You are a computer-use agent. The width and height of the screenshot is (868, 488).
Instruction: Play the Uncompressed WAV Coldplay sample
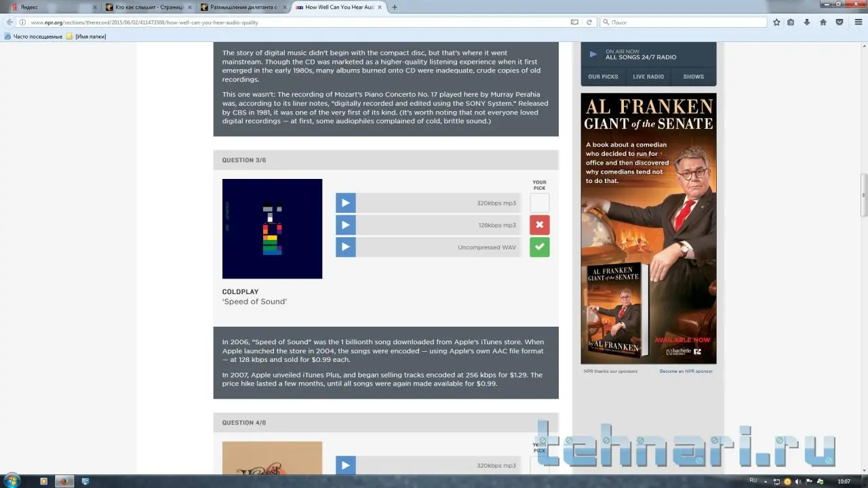pos(345,247)
